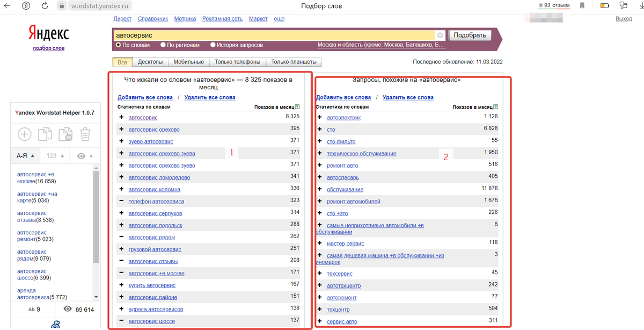
Task: Add «купить автосервис» with its plus icon
Action: 121,285
